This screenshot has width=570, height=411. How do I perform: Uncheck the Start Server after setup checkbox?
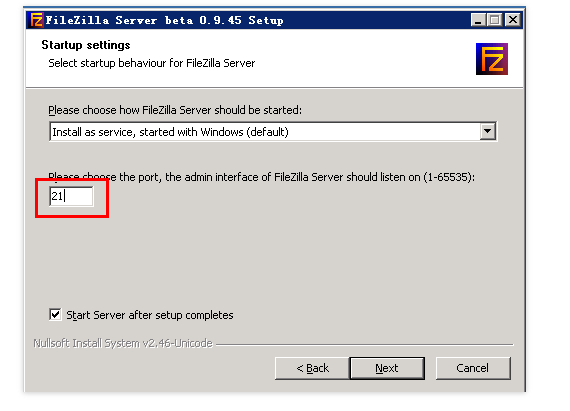coord(55,314)
